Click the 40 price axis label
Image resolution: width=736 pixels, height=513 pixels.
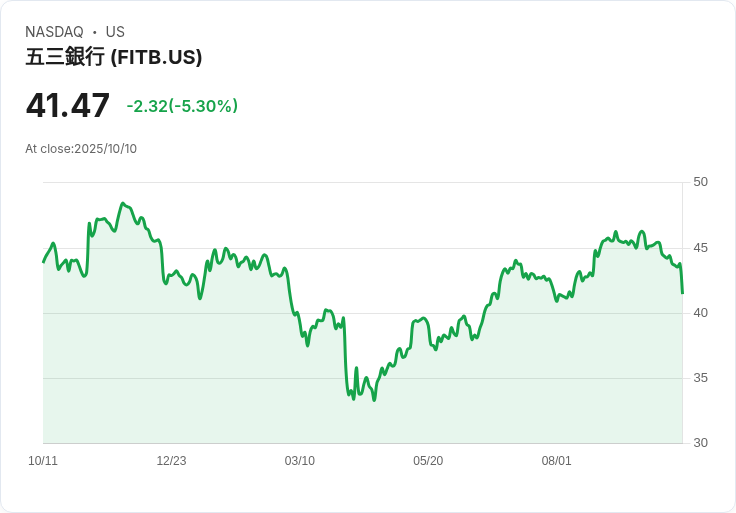(700, 313)
